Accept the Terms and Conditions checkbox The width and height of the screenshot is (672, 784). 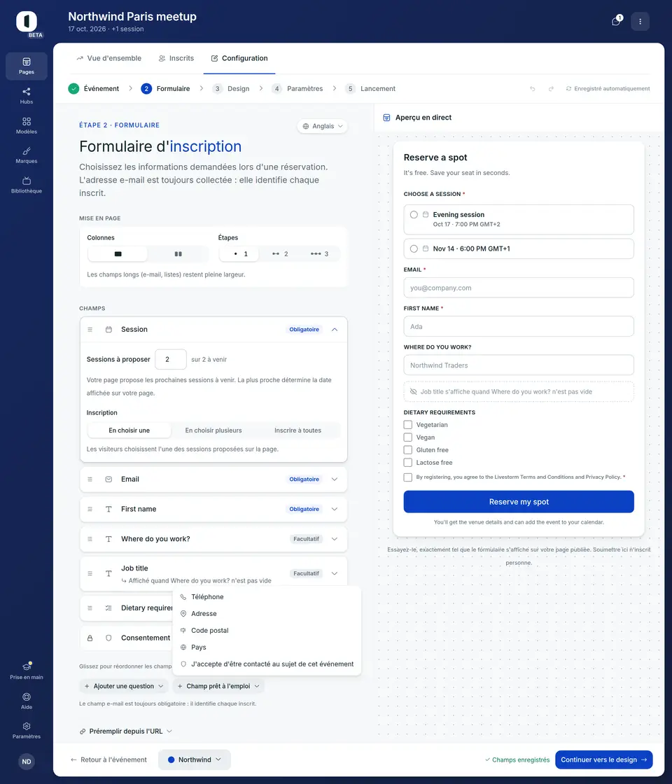coord(408,477)
